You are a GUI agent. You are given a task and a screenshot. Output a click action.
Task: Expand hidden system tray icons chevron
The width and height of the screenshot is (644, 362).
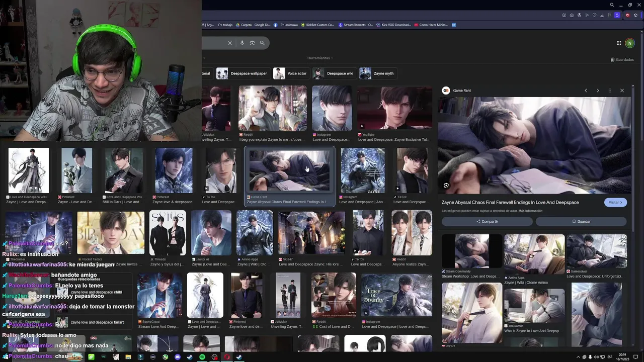coord(578,357)
